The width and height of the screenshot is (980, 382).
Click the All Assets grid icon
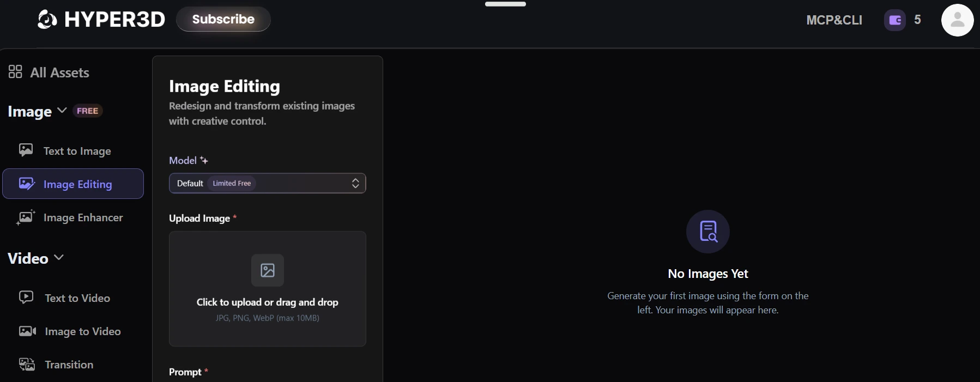[x=15, y=72]
